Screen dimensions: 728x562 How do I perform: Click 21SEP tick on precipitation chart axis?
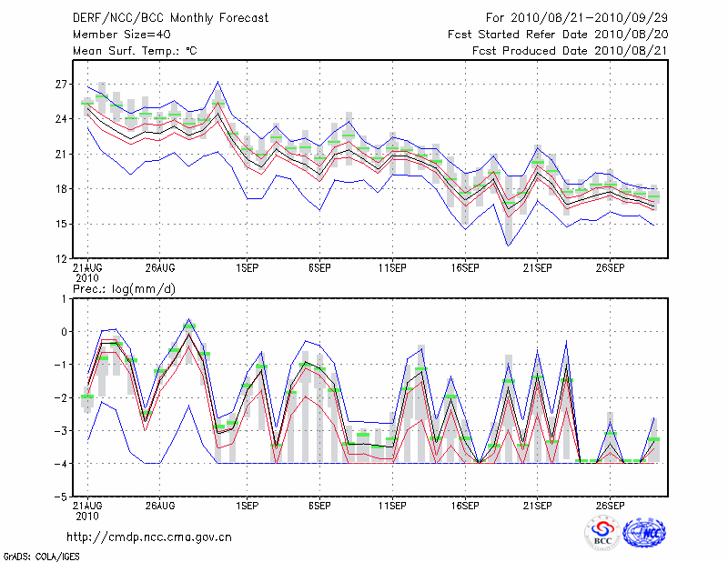[x=536, y=505]
